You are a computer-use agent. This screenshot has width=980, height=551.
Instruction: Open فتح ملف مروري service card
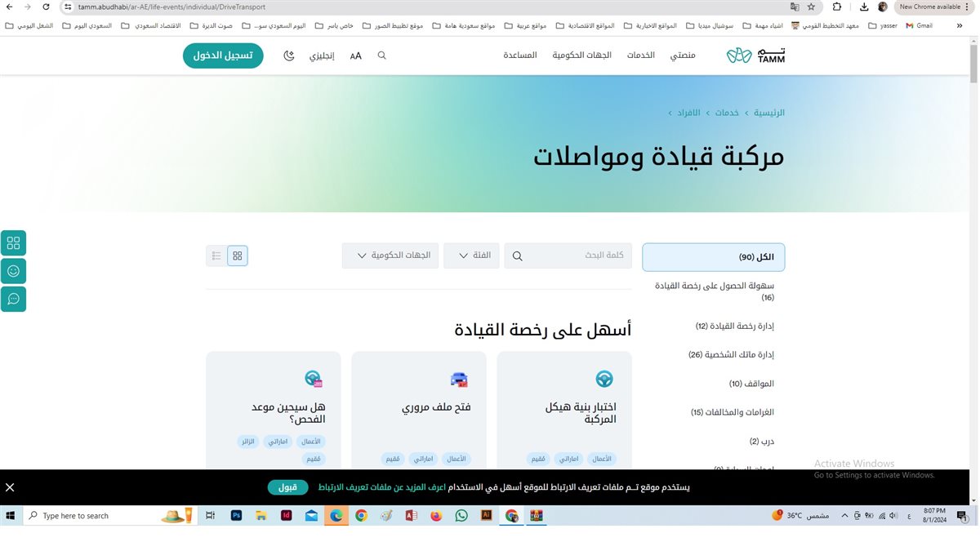point(419,411)
